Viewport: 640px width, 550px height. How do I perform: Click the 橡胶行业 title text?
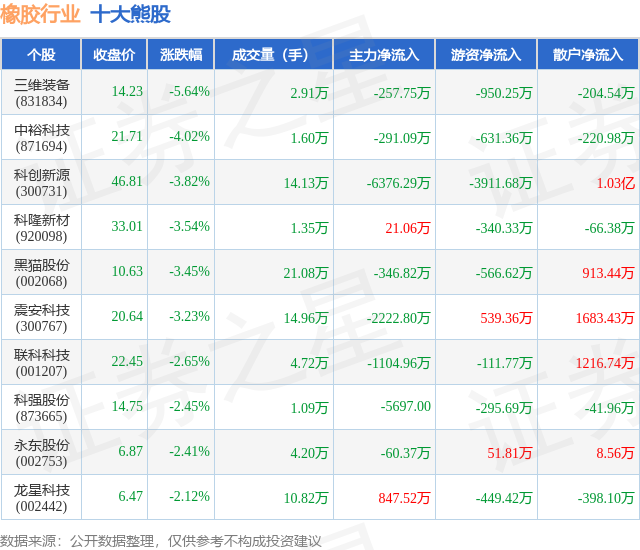click(x=40, y=14)
